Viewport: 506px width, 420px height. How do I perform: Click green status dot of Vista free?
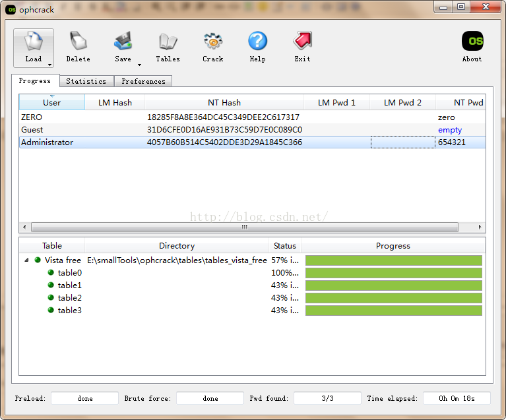38,260
